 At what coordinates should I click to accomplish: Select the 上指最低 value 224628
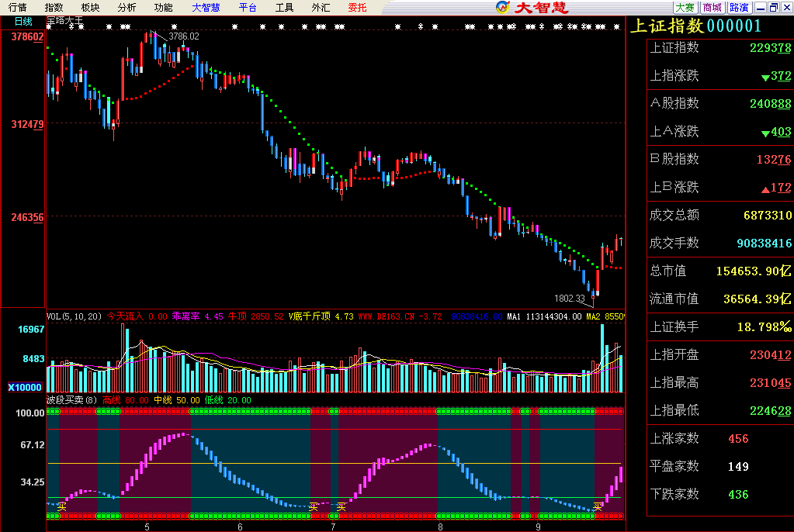coord(770,410)
